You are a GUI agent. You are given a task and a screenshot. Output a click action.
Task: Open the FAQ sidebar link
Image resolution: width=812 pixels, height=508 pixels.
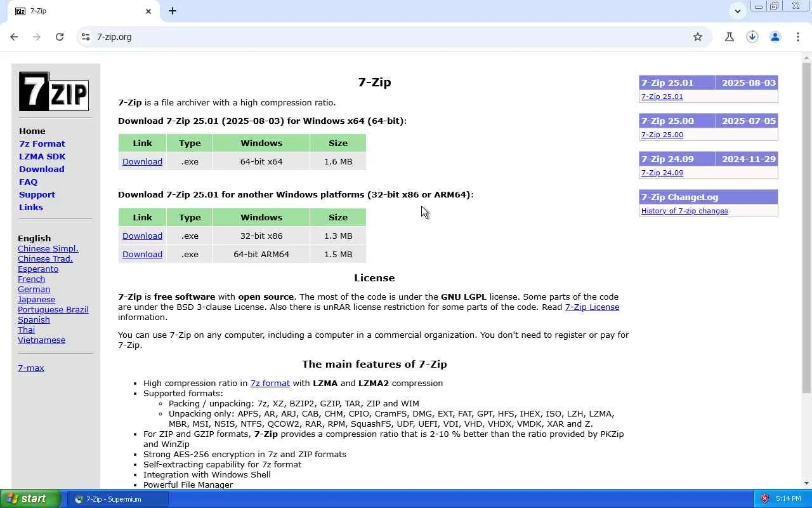coord(29,182)
